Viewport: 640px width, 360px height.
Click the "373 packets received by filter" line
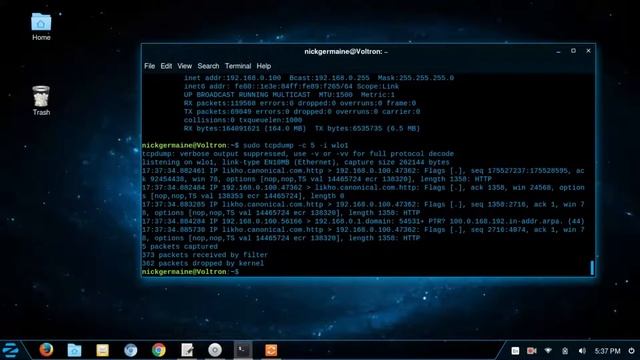coord(205,255)
